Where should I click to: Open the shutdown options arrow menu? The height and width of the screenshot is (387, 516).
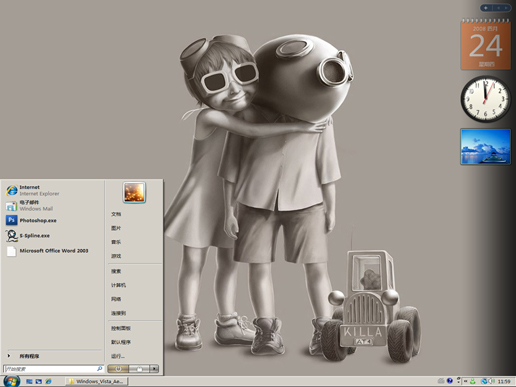point(154,369)
